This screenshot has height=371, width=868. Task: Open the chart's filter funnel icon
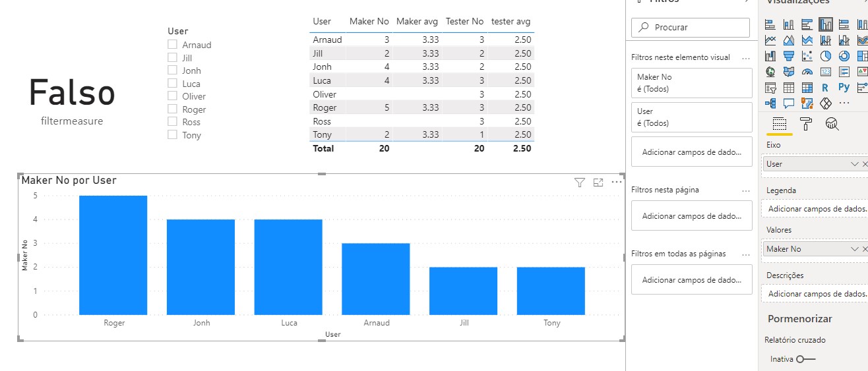[x=580, y=183]
